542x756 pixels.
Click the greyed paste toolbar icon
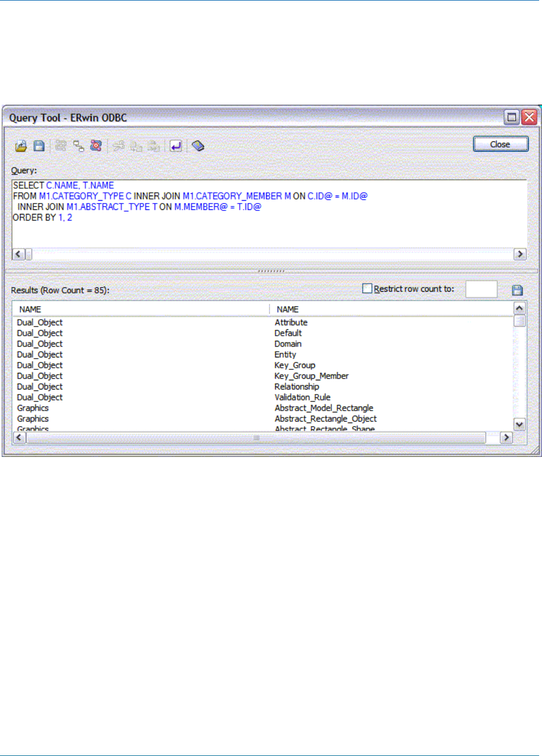153,146
